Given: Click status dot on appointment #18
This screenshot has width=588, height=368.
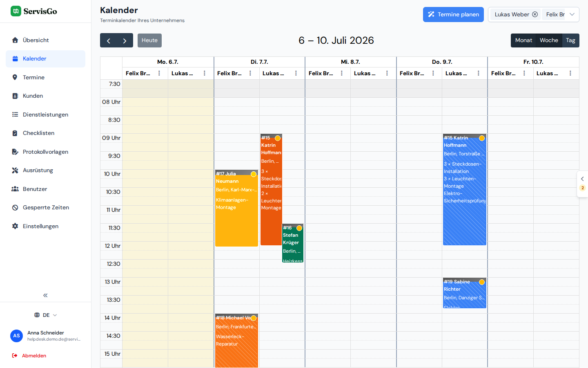Looking at the screenshot, I should [254, 318].
